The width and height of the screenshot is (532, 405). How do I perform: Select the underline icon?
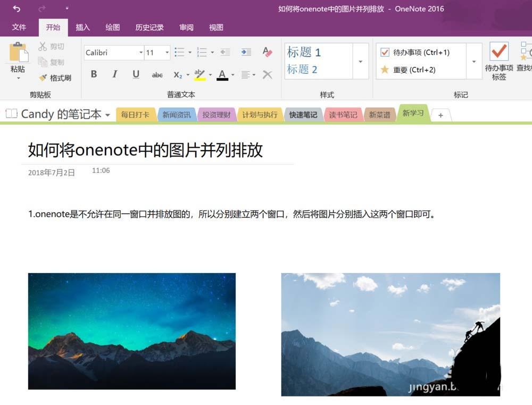[136, 75]
